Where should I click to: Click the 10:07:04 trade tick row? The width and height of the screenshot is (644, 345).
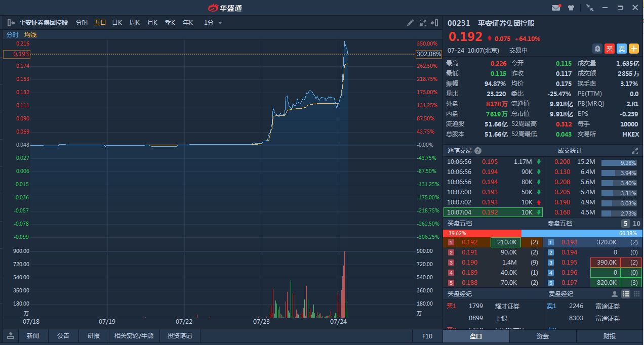click(493, 212)
